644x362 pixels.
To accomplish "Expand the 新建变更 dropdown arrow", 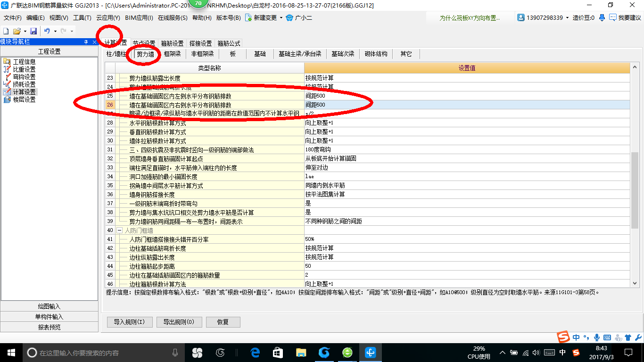I will pyautogui.click(x=281, y=17).
